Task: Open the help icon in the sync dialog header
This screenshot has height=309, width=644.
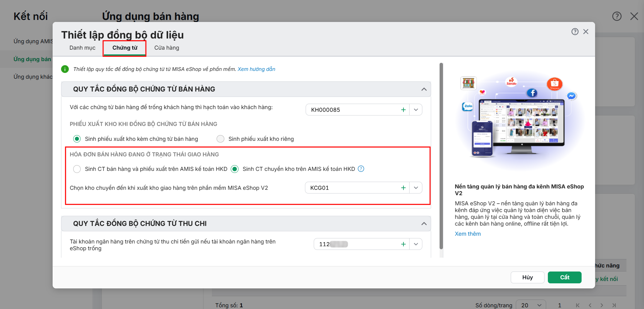Action: pyautogui.click(x=575, y=31)
